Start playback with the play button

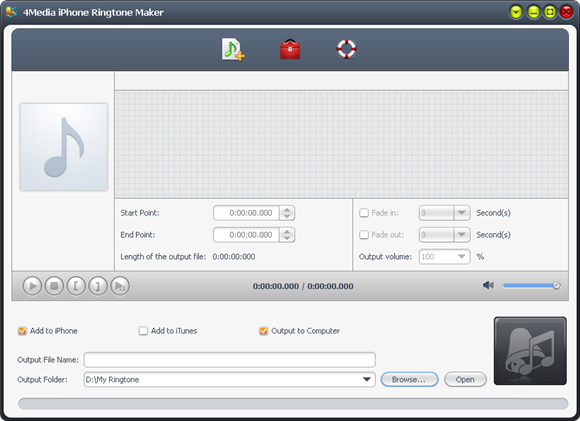[32, 286]
